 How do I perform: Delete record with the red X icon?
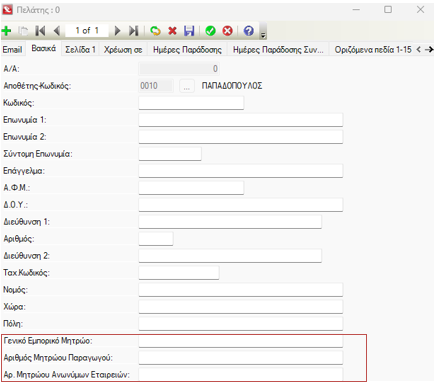pos(172,31)
